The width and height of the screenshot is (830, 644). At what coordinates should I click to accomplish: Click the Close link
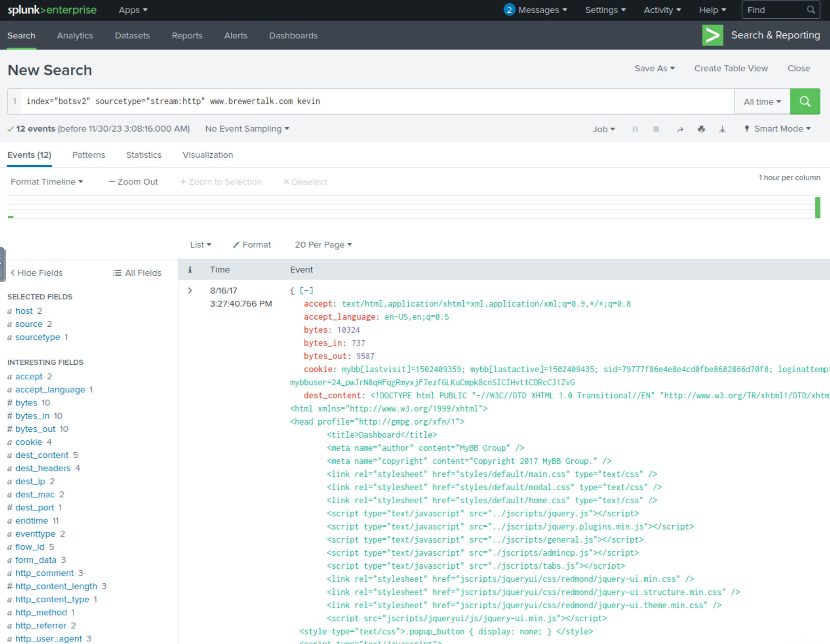[x=799, y=69]
